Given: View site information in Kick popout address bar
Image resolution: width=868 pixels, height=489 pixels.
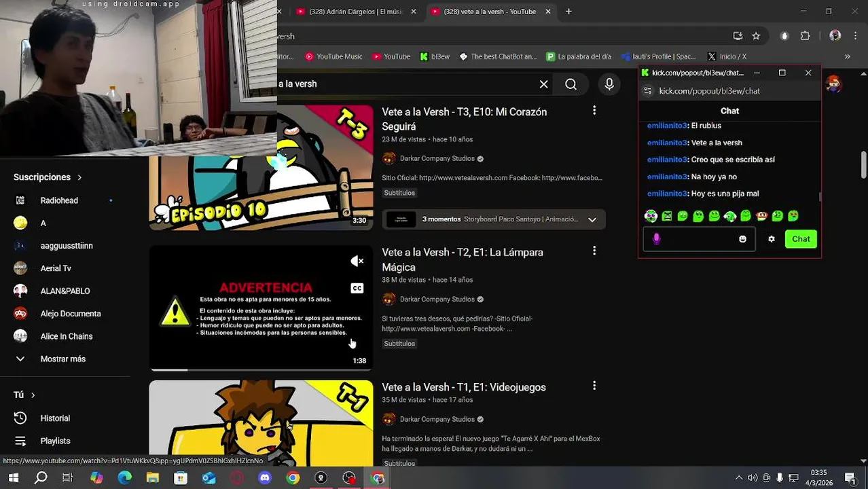Looking at the screenshot, I should pos(647,91).
